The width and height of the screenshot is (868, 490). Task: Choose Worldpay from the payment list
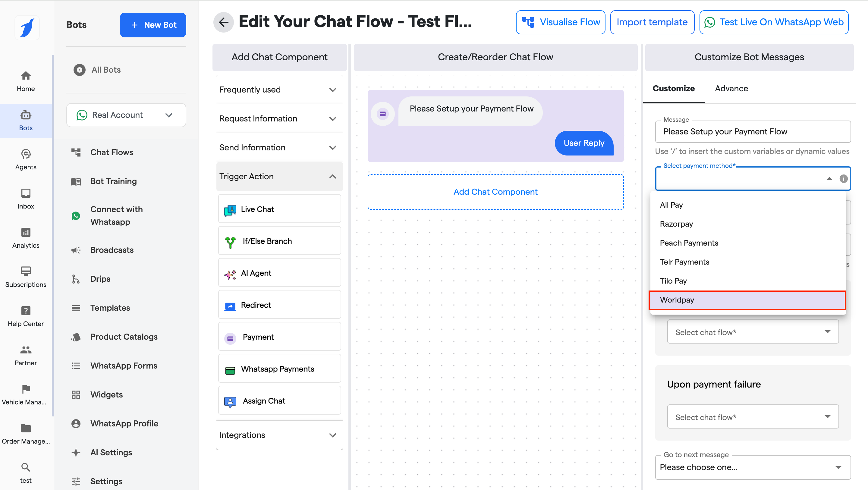[x=747, y=300]
